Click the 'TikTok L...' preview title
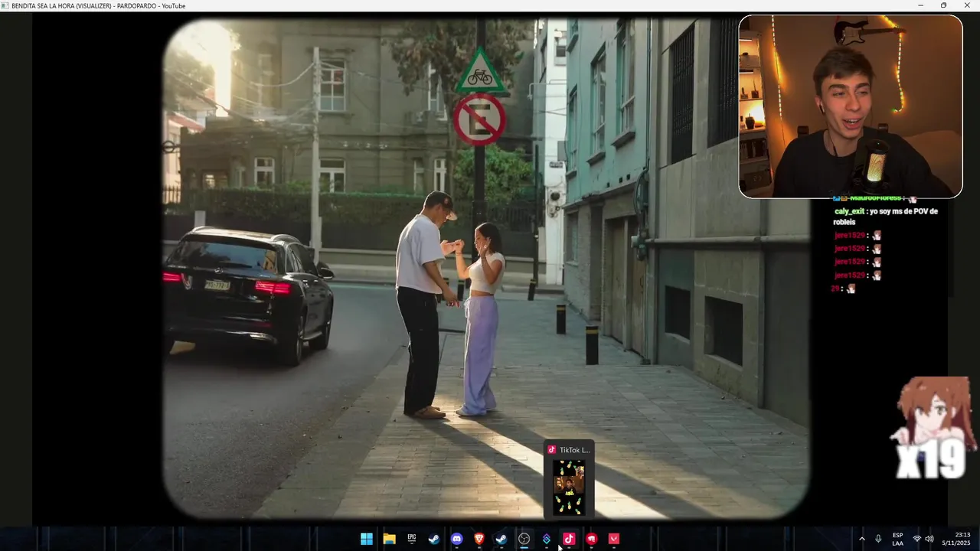 click(x=575, y=450)
